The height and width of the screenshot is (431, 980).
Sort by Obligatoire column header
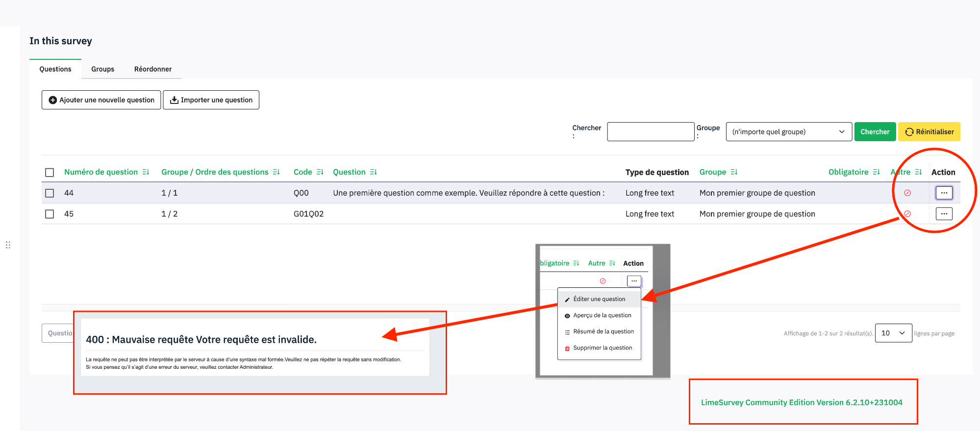click(849, 172)
